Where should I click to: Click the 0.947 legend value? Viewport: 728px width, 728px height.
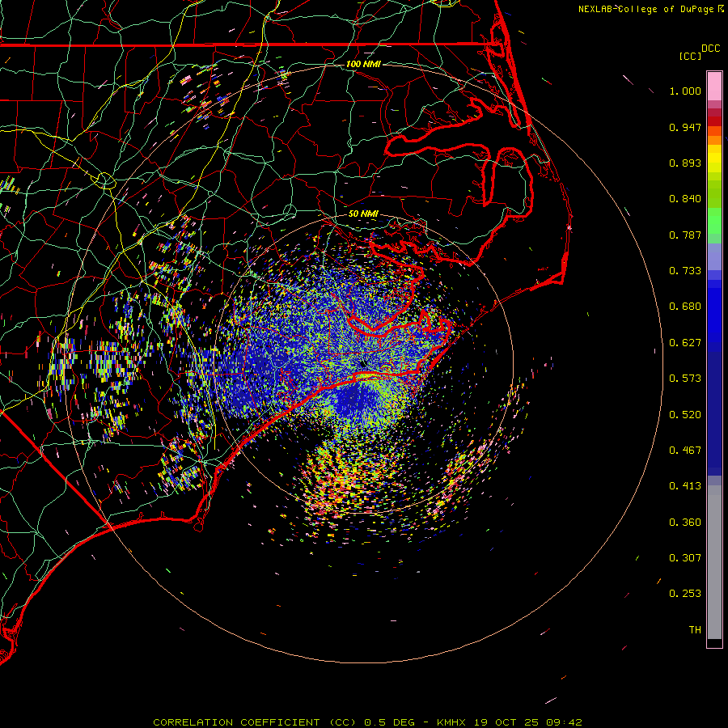[x=685, y=127]
